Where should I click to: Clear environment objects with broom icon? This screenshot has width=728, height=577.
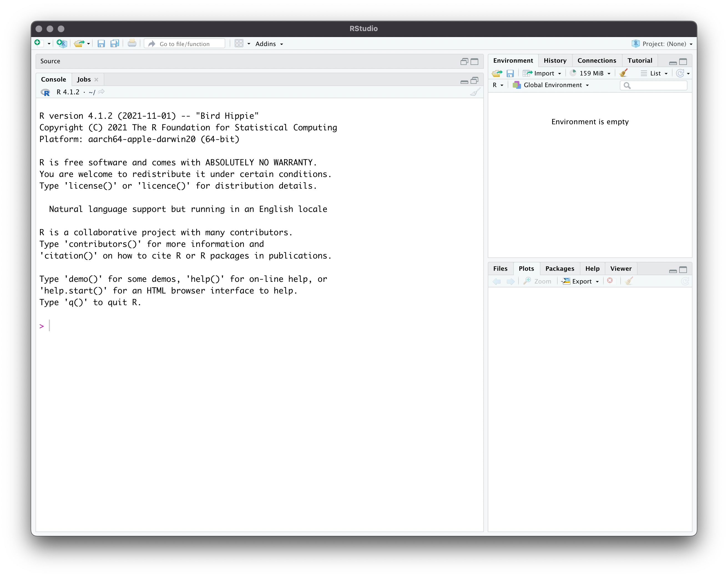point(624,73)
